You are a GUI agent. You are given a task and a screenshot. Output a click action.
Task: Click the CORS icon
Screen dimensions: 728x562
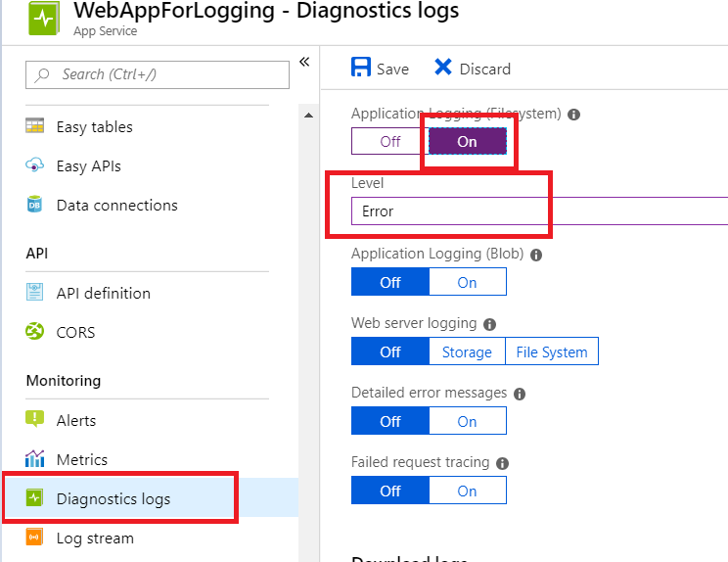(x=35, y=331)
